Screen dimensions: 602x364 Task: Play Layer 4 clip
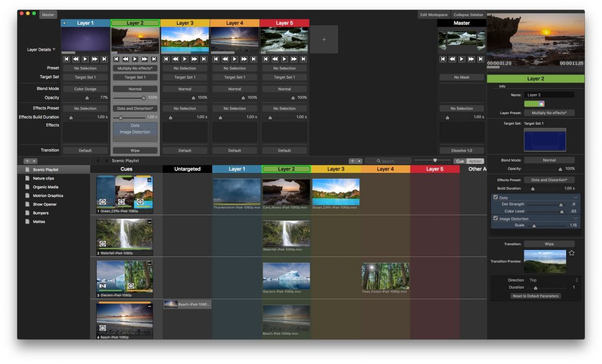[x=235, y=59]
